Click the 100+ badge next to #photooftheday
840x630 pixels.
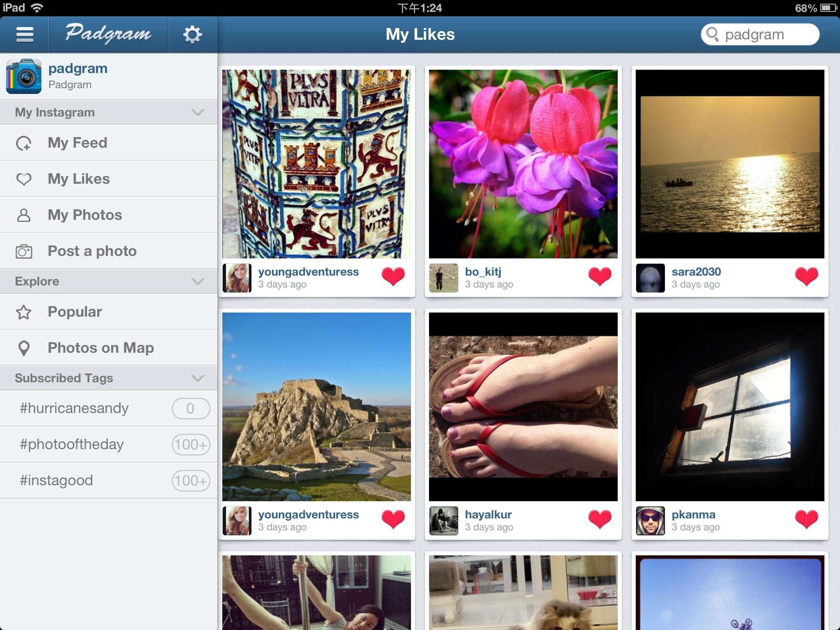pos(191,445)
